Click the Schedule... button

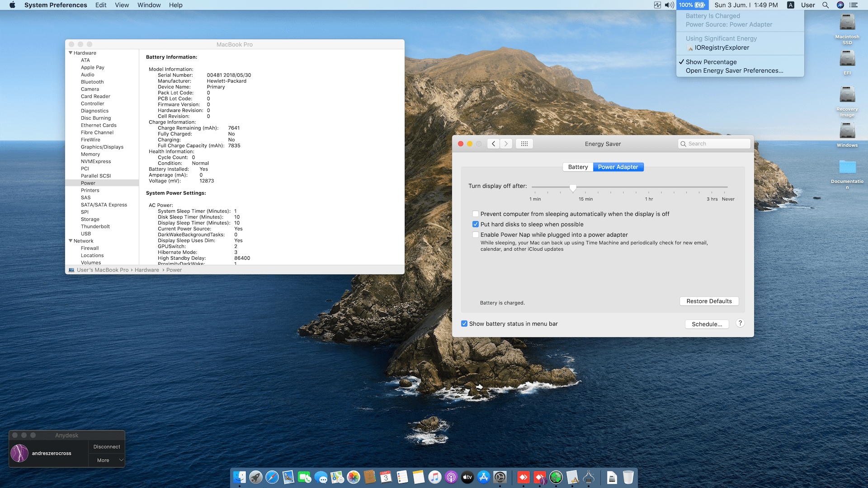[707, 324]
